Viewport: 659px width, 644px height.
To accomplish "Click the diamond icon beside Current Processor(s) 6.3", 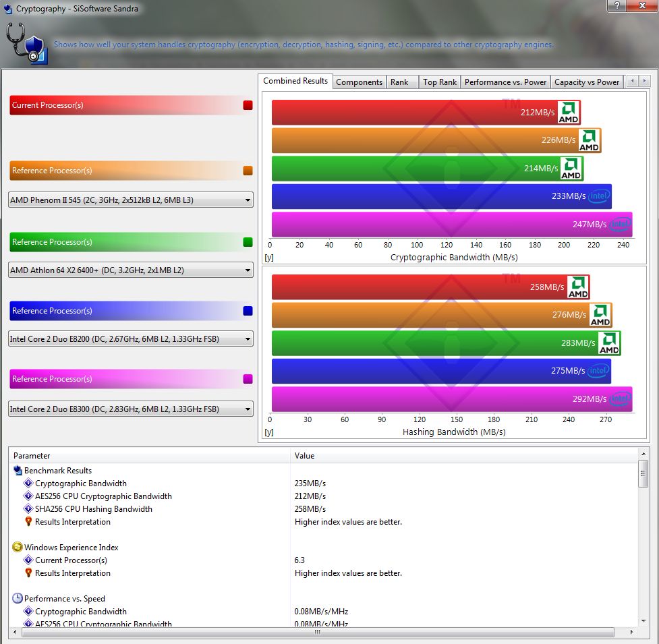I will 28,560.
